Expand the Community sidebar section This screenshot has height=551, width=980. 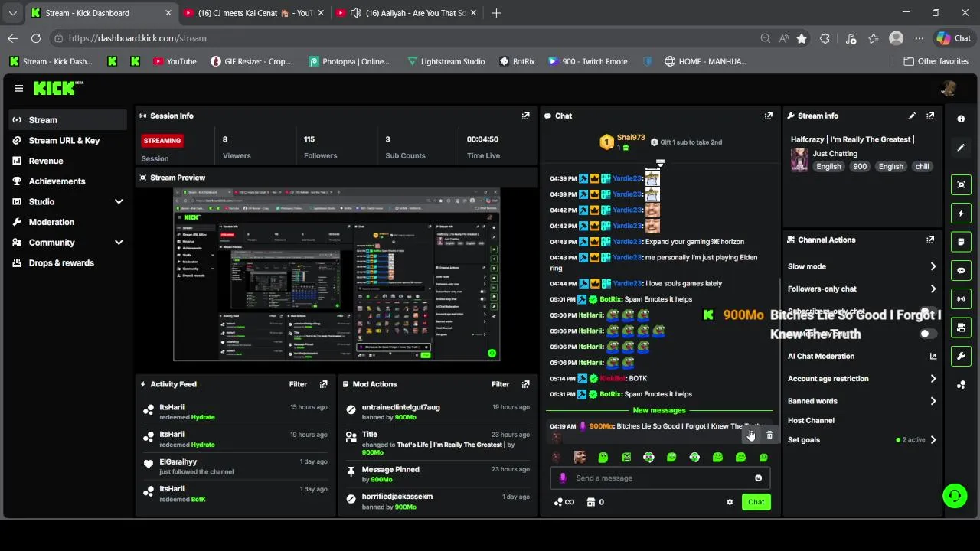click(x=119, y=243)
